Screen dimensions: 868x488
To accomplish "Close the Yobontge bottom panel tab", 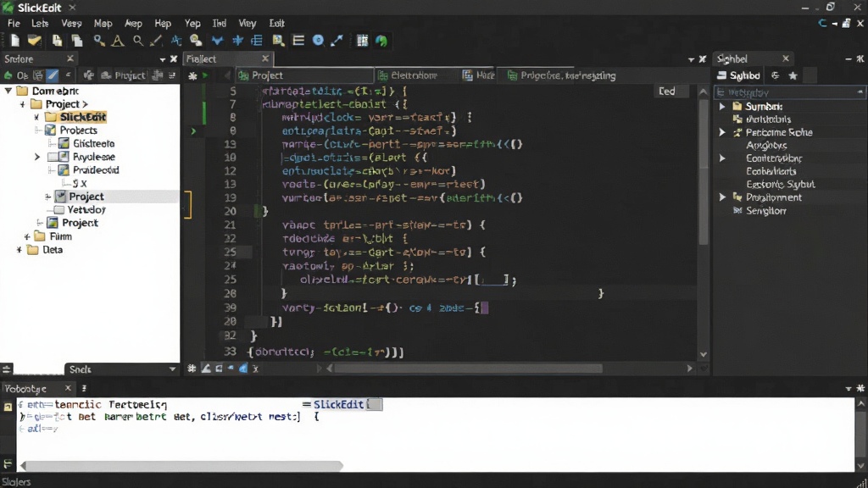I will (x=68, y=388).
